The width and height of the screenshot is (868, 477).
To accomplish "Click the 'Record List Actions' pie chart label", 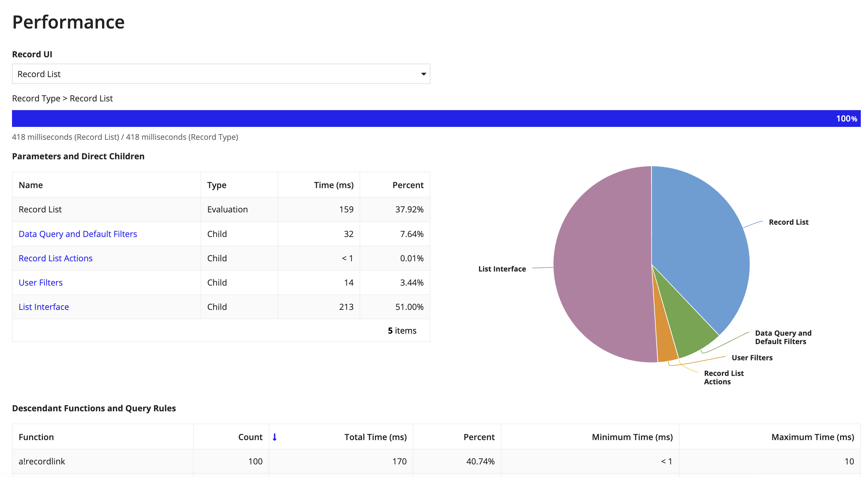I will point(723,377).
